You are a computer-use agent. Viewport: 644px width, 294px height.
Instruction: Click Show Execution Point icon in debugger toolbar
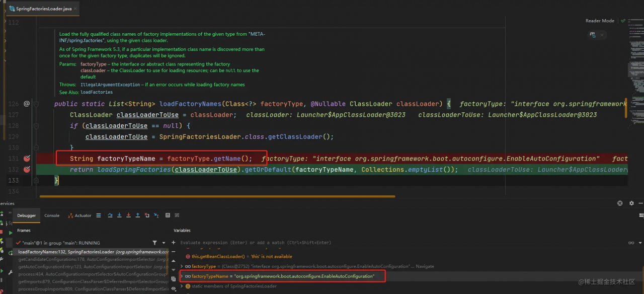(99, 215)
